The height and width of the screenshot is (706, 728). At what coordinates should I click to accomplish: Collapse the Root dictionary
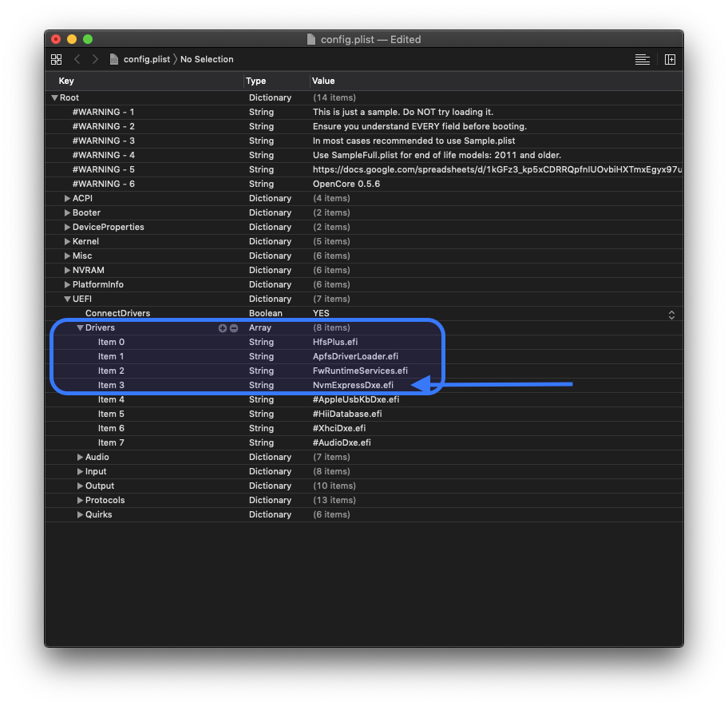point(54,97)
